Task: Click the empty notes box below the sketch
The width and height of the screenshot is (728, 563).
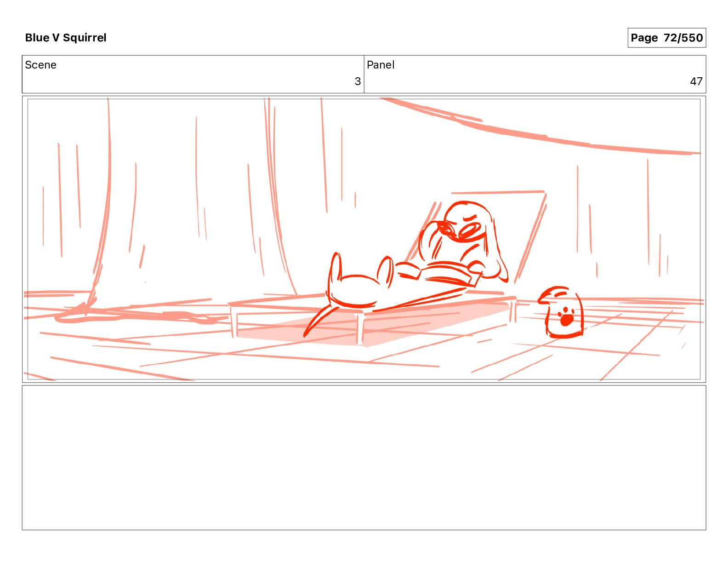Action: click(x=364, y=458)
